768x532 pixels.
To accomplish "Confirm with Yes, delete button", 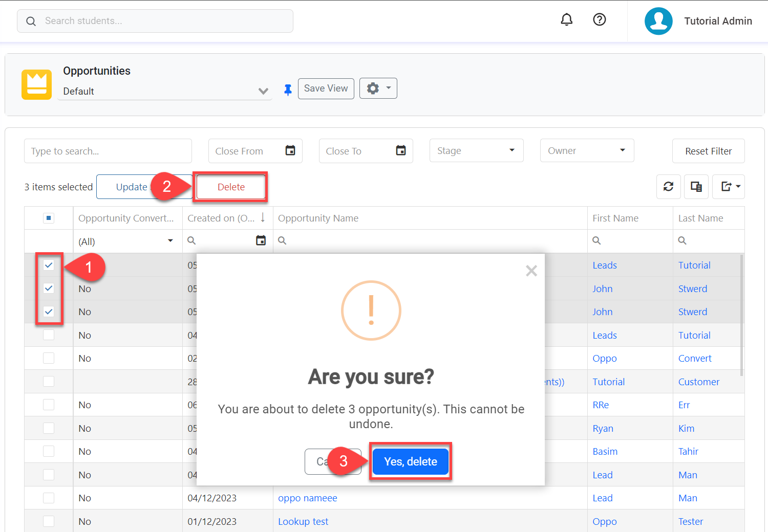I will [411, 461].
